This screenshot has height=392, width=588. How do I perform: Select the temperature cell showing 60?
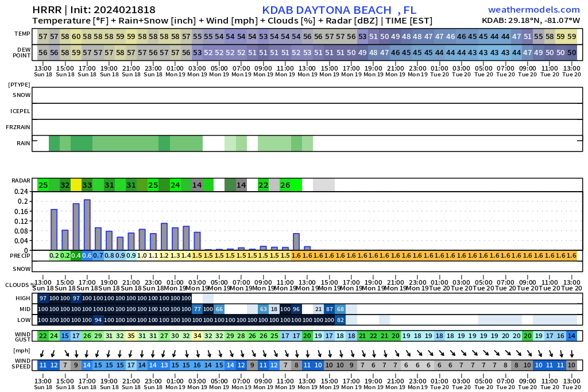(x=76, y=37)
